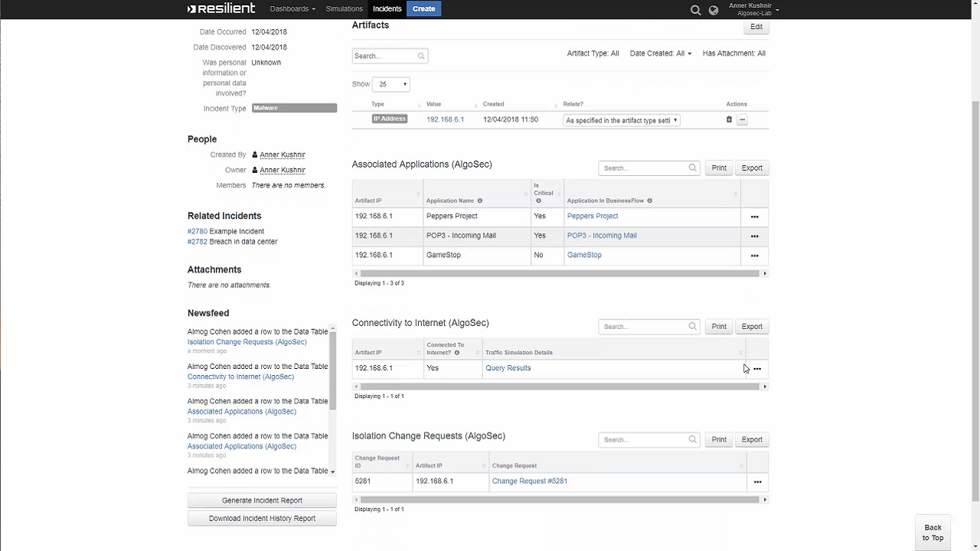Open the Has Attachment filter

click(733, 54)
